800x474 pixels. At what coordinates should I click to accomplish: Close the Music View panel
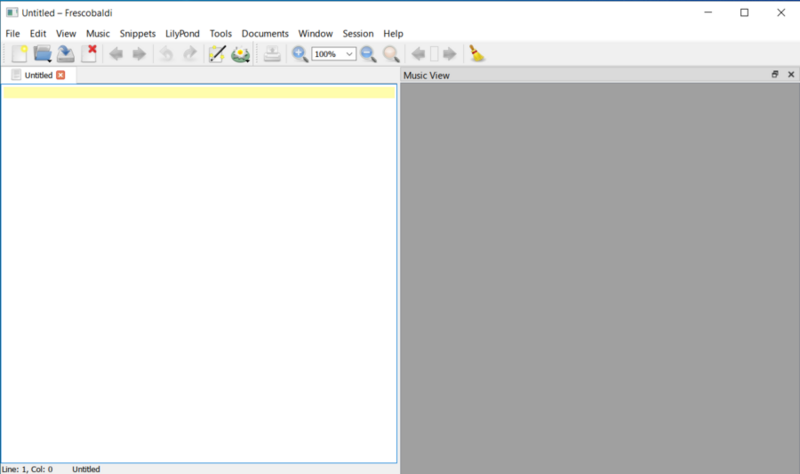790,75
